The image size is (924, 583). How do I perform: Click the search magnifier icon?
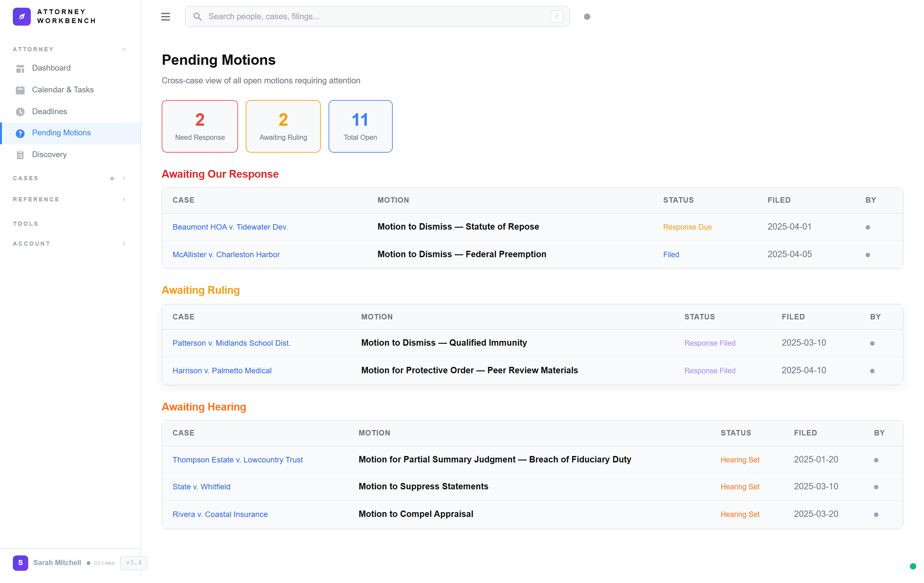click(197, 16)
